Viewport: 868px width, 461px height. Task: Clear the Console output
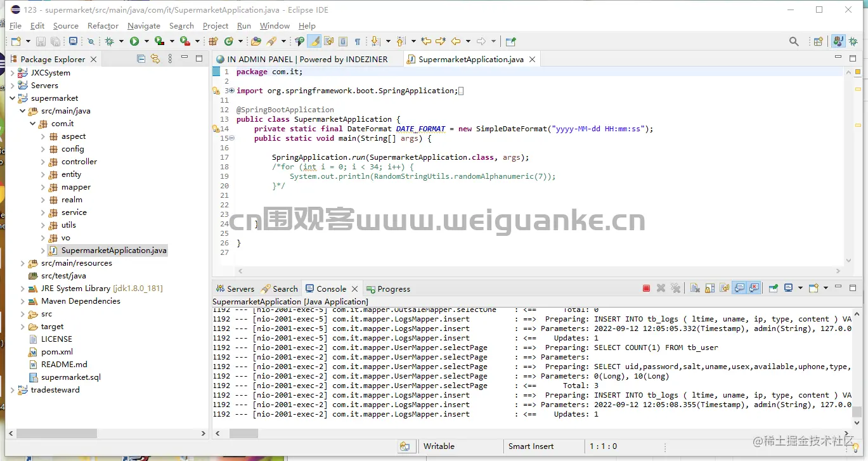point(695,289)
